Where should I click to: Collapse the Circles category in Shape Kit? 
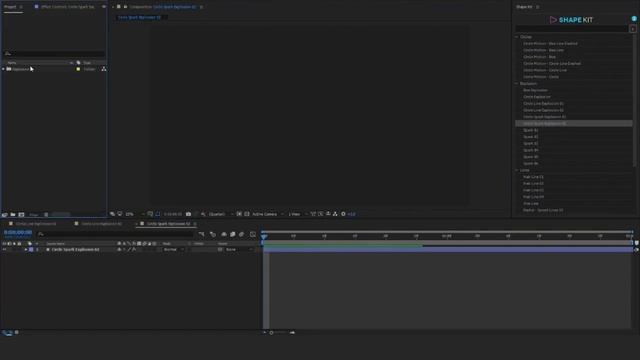click(x=517, y=37)
